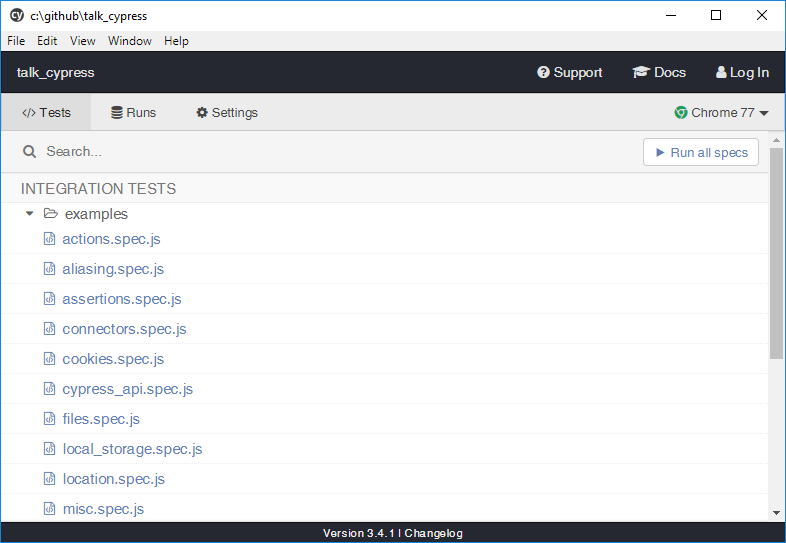Click the talk_cypress project name
The width and height of the screenshot is (786, 543).
(x=56, y=72)
